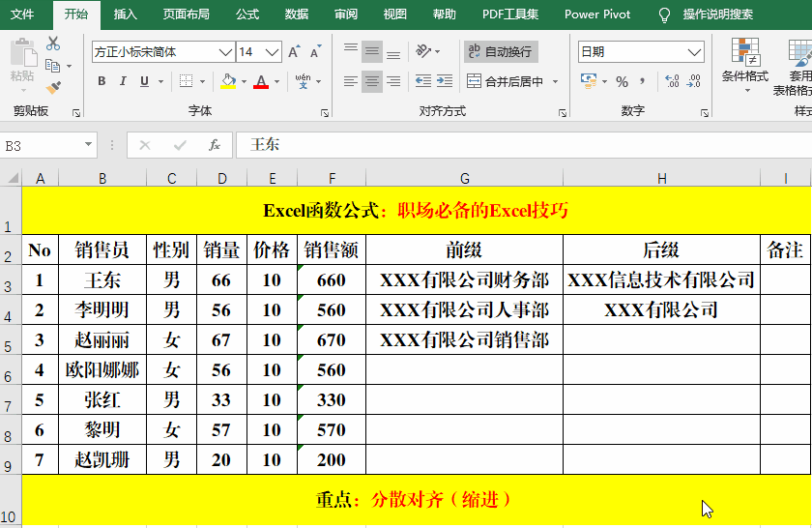The height and width of the screenshot is (528, 812).
Task: Increase font size with larger A icon
Action: coord(294,52)
